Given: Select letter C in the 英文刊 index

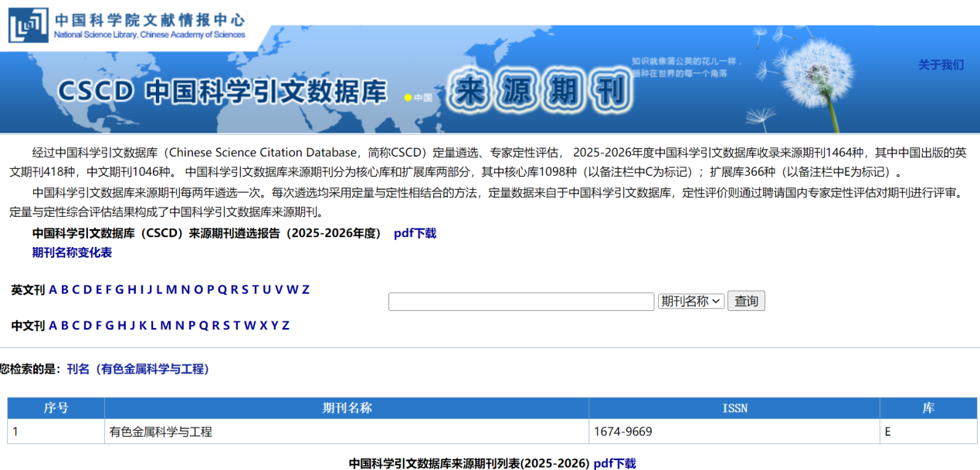Looking at the screenshot, I should (76, 289).
